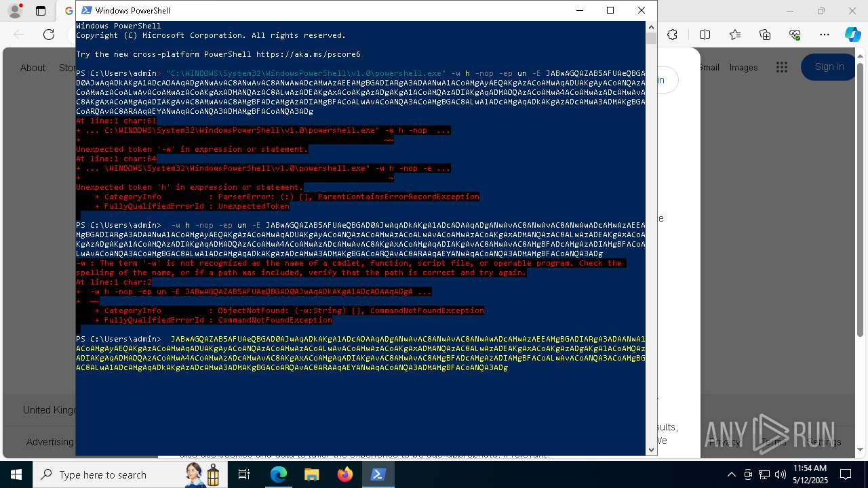Maximize the Windows PowerShell window
868x488 pixels.
(x=610, y=10)
